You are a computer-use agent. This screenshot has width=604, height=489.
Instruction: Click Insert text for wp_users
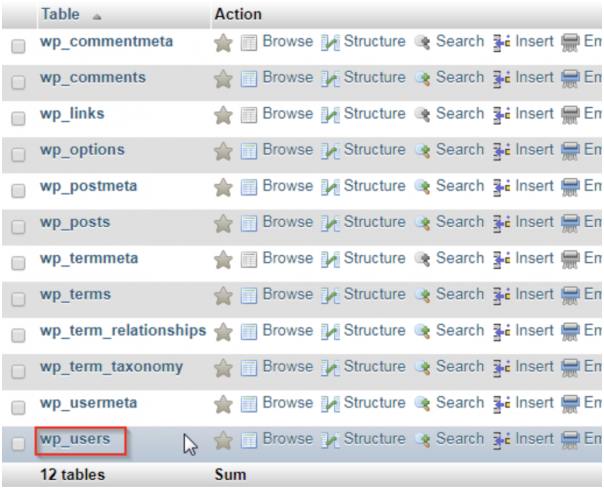coord(534,439)
